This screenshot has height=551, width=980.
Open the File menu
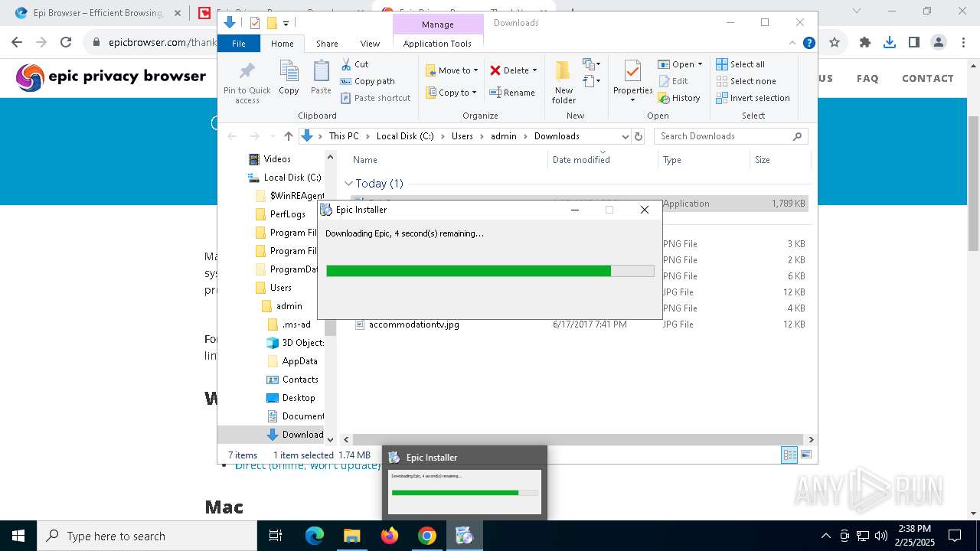tap(239, 44)
